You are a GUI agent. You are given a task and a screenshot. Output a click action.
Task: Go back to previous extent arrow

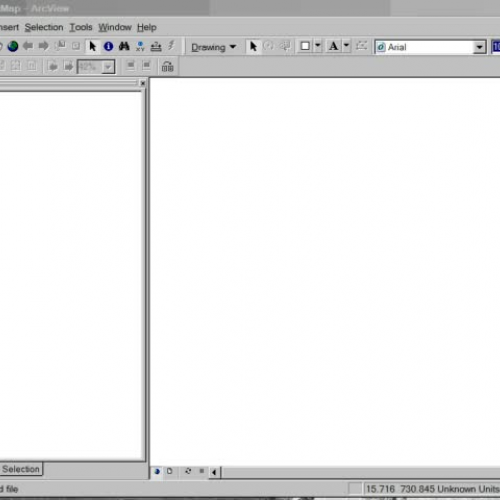pos(28,46)
